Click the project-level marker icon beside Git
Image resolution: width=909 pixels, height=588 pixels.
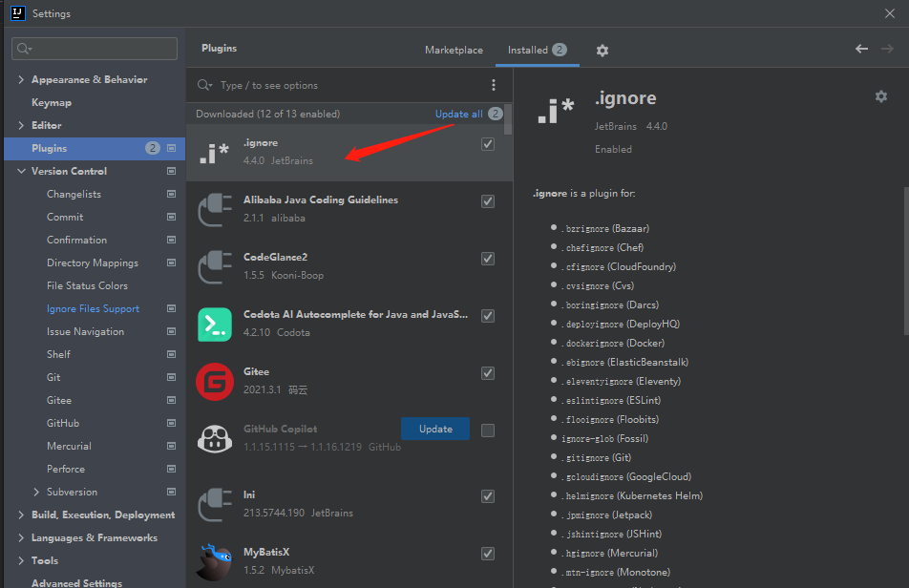tap(172, 377)
